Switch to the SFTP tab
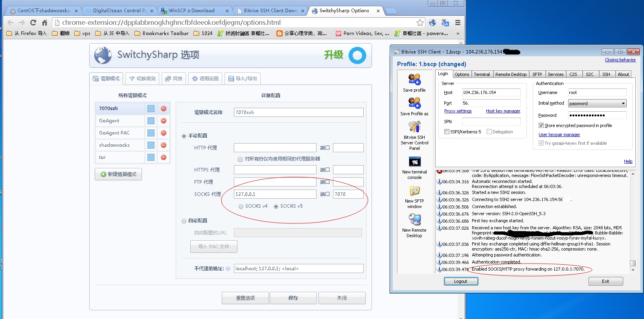The image size is (644, 319). 537,74
